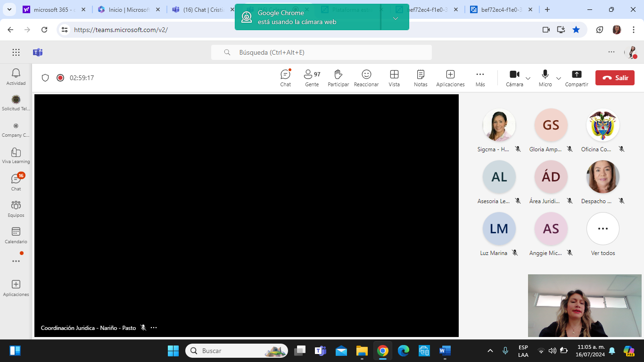
Task: Switch to microsoft 365 browser tab
Action: (x=54, y=9)
